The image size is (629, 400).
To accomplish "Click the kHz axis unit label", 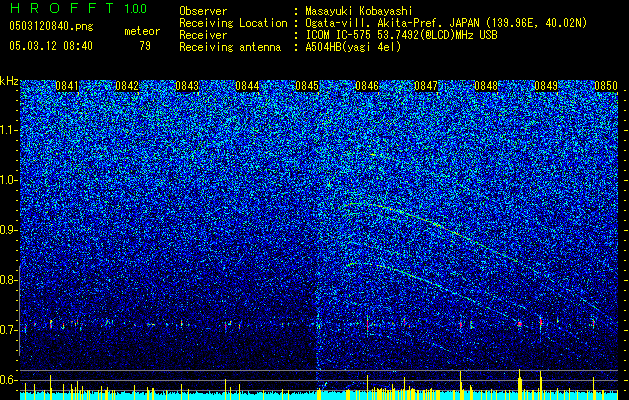I will 9,81.
